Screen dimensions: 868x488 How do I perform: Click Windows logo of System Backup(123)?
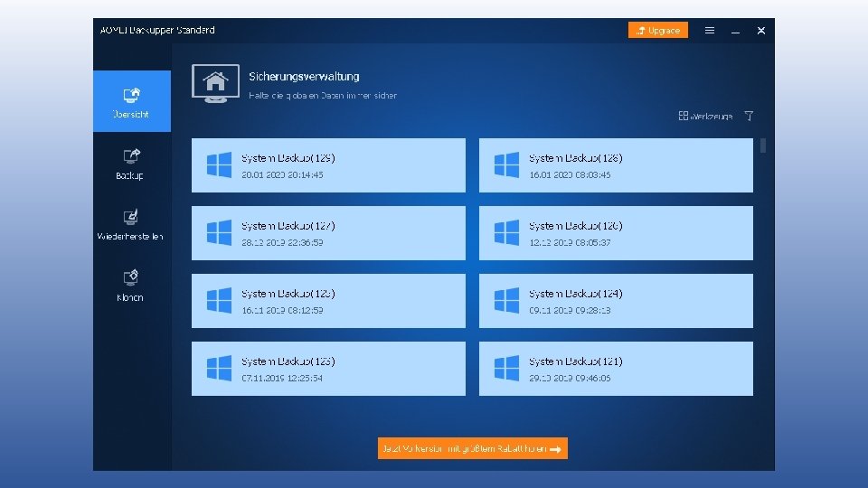coord(219,368)
